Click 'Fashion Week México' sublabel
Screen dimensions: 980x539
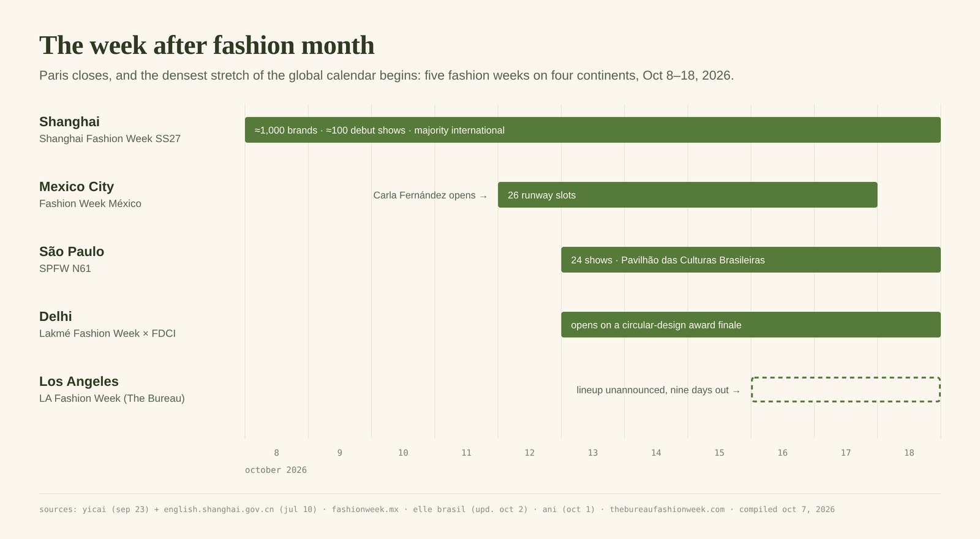[x=90, y=203]
